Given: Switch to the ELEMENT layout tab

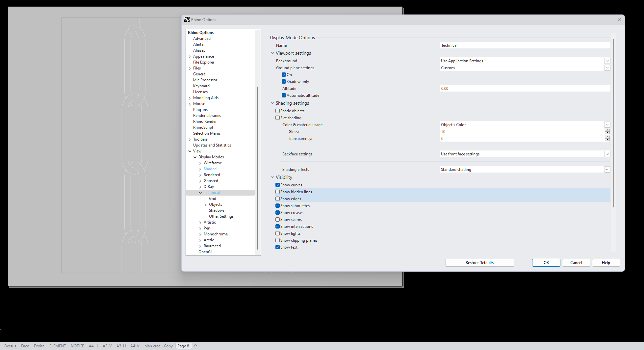Looking at the screenshot, I should tap(58, 346).
